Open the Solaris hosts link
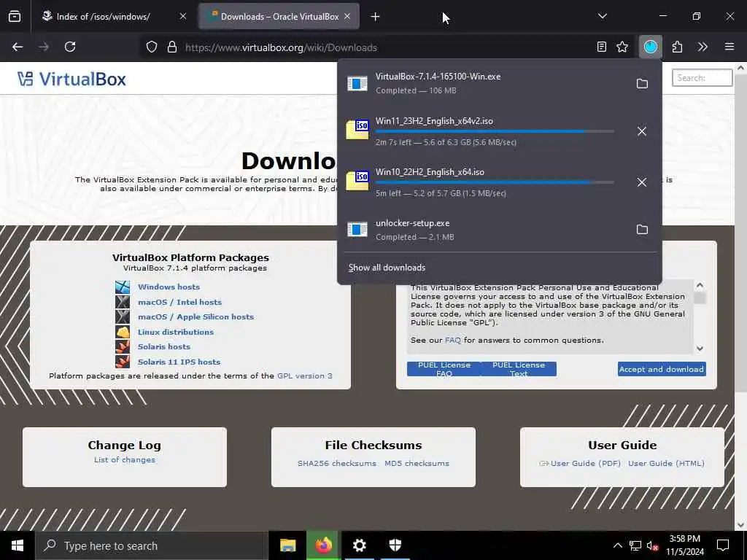The image size is (747, 560). [164, 346]
